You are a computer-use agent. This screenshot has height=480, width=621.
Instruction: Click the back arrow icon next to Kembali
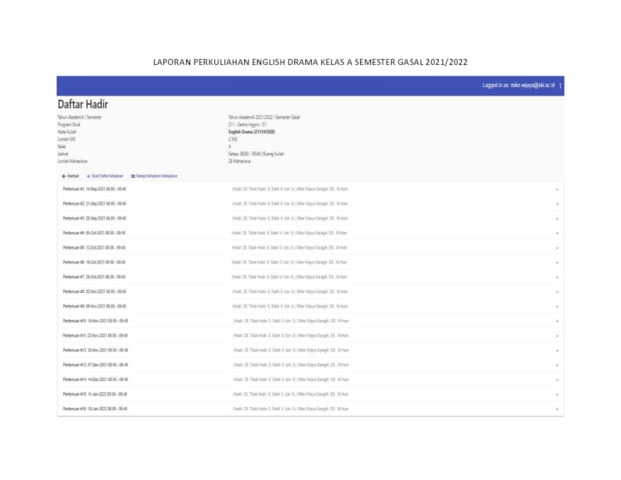(64, 175)
